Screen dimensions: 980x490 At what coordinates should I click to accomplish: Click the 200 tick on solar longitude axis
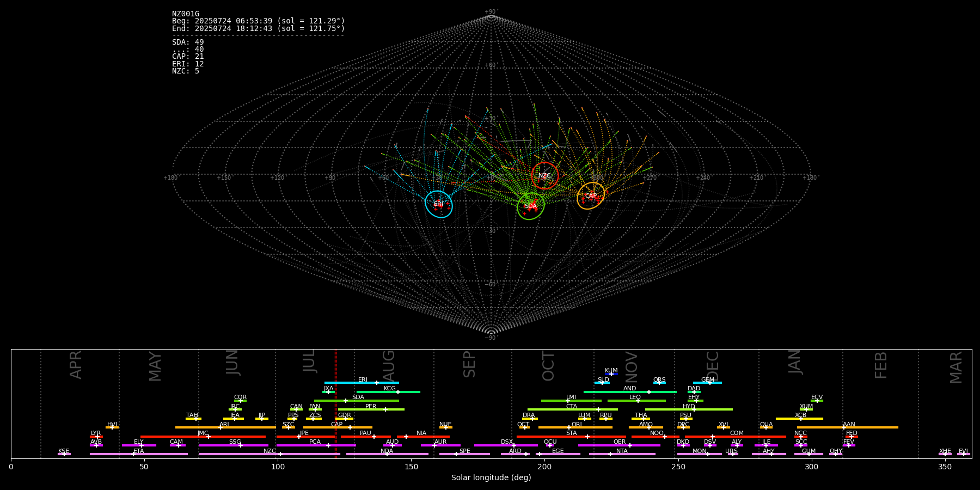click(544, 467)
